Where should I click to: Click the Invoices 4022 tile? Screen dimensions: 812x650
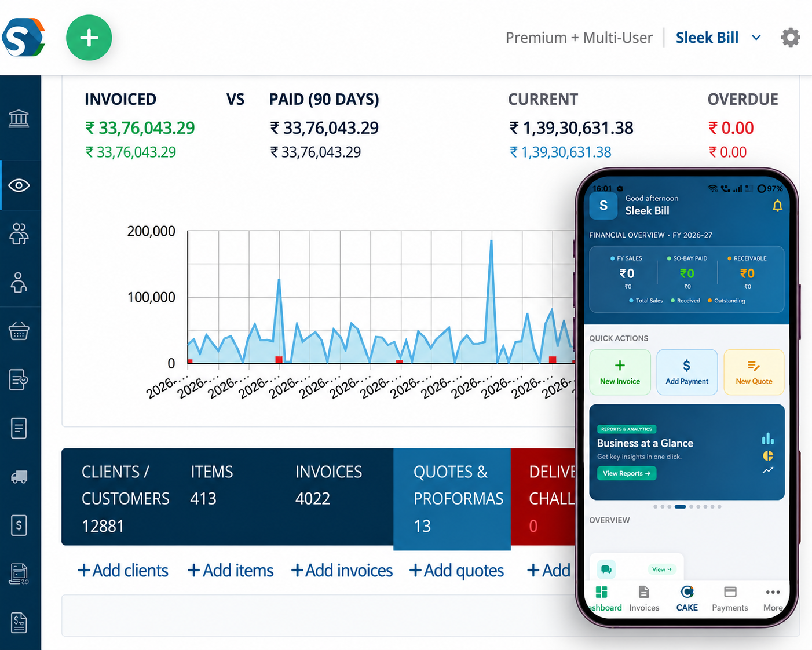coord(329,485)
